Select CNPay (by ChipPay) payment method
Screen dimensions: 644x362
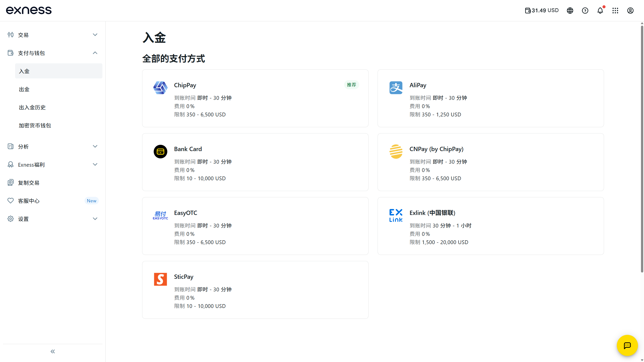pyautogui.click(x=491, y=162)
